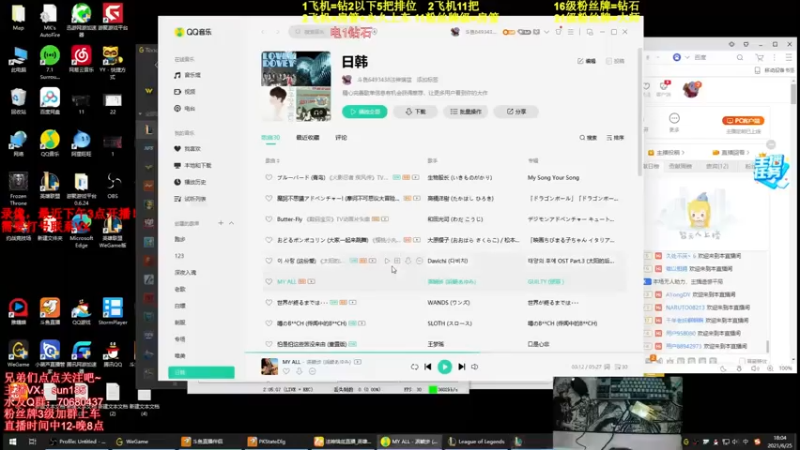Open the playlist cover collage image
This screenshot has height=450, width=800.
[296, 86]
